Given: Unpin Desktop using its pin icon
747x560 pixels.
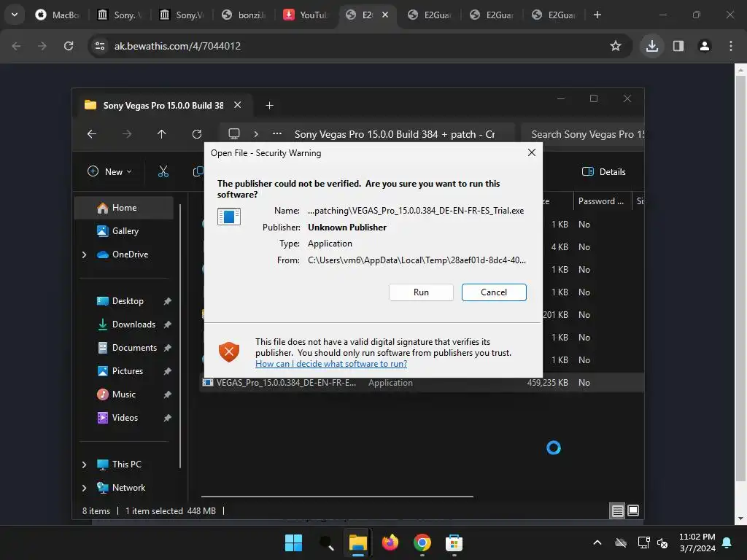Looking at the screenshot, I should tap(167, 301).
